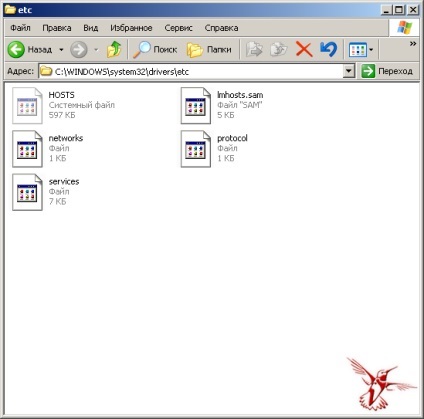Show the Папки folders pane

click(209, 50)
